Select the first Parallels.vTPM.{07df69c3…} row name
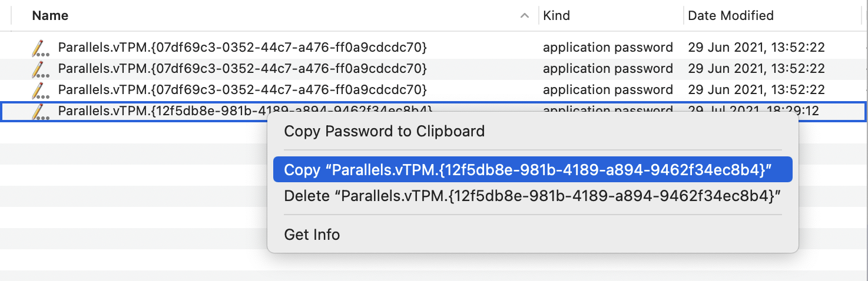The height and width of the screenshot is (281, 868). tap(242, 48)
